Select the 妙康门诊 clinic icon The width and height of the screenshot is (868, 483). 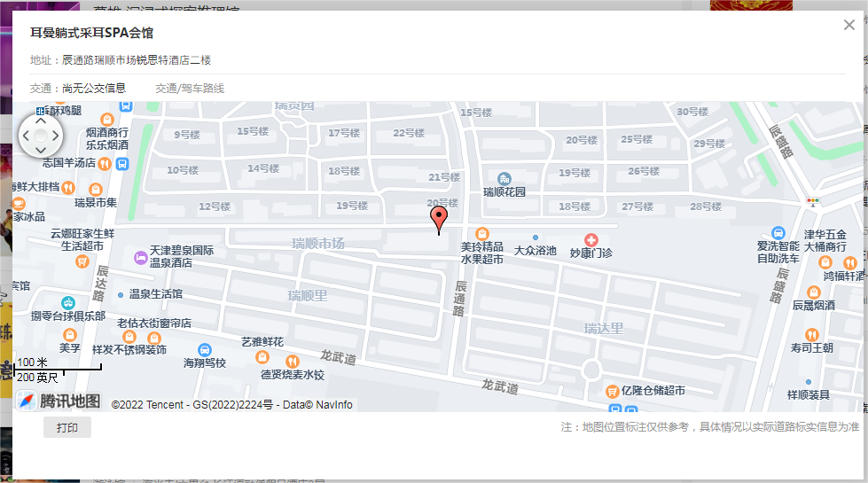pyautogui.click(x=591, y=239)
